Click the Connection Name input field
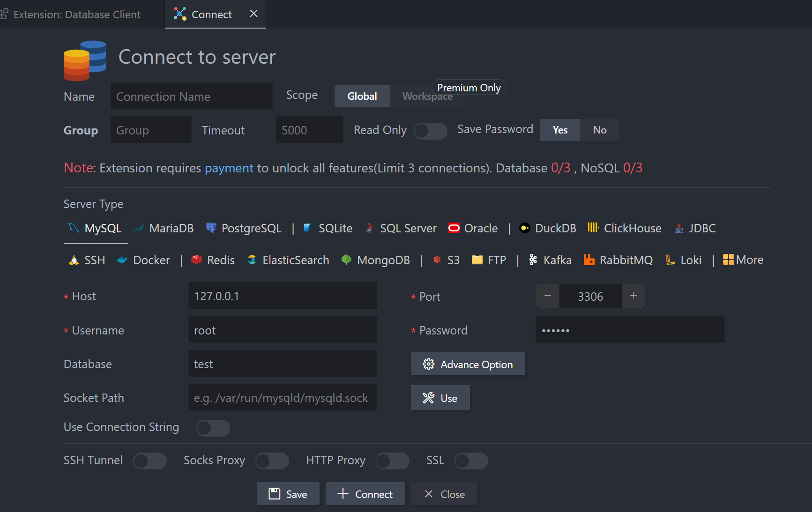812x512 pixels. (x=191, y=96)
